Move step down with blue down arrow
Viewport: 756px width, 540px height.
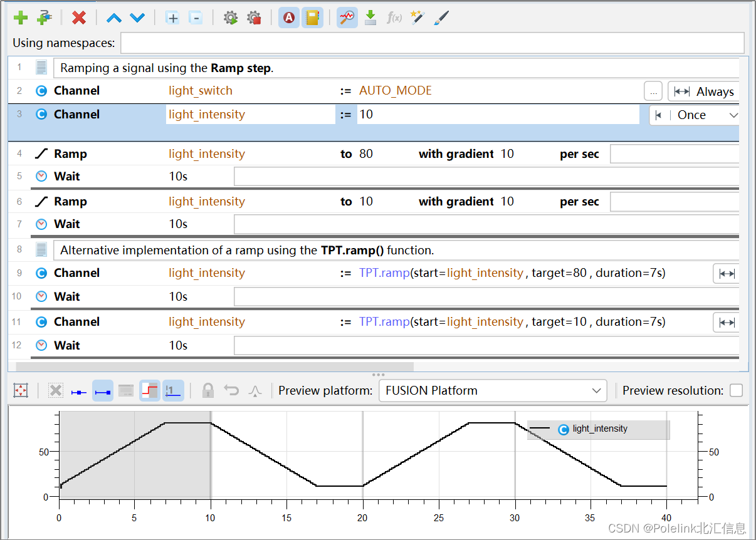coord(137,18)
